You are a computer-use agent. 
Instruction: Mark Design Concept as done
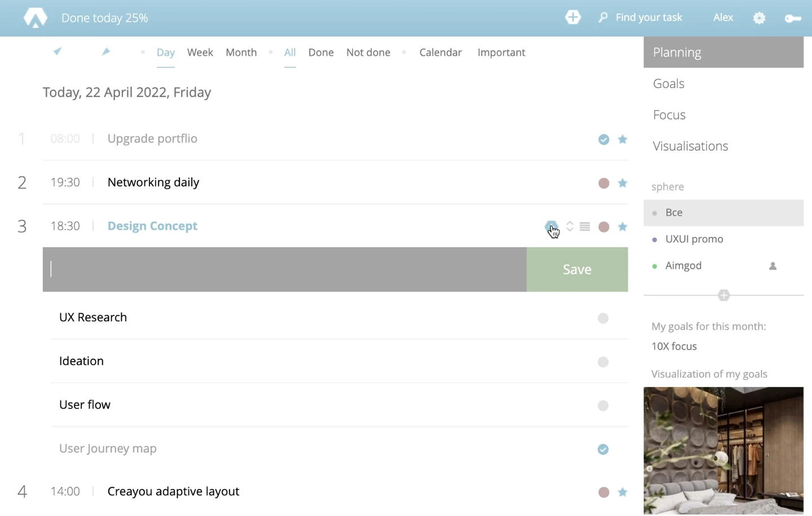point(604,227)
